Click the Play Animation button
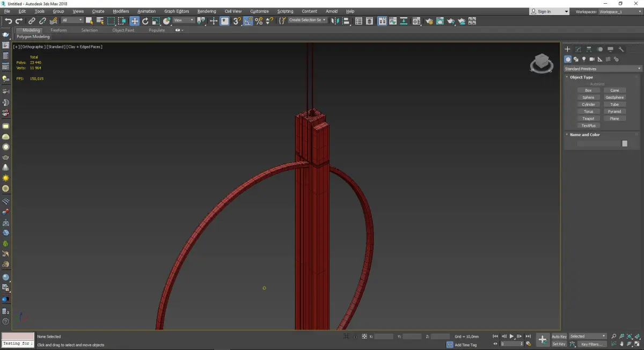Screen dimensions: 644x350 tap(511, 336)
